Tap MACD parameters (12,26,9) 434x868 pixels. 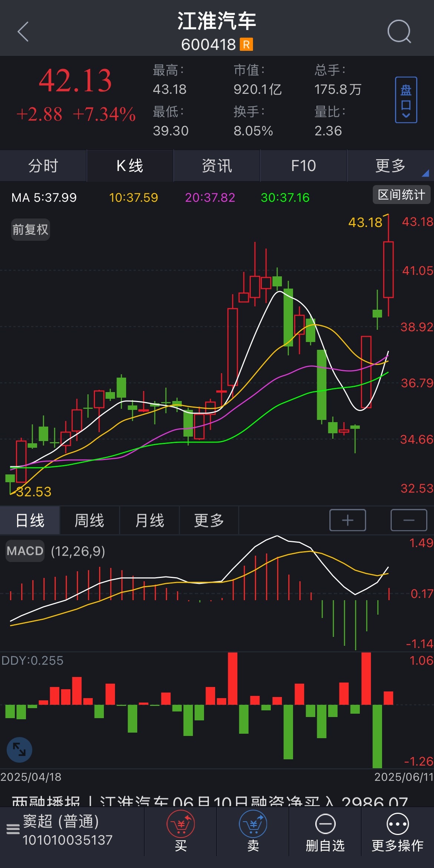click(78, 551)
